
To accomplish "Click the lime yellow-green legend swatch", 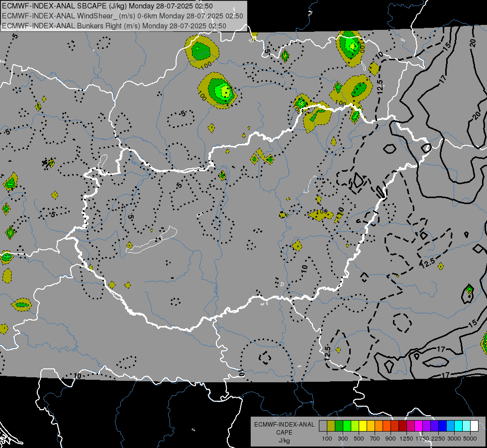I will [x=355, y=426].
